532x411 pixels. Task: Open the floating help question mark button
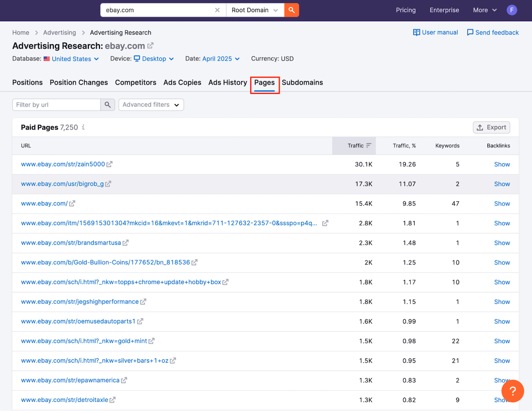[512, 391]
